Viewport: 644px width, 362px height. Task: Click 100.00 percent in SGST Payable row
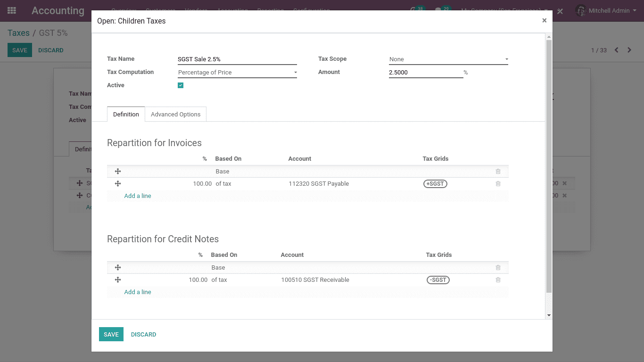202,184
